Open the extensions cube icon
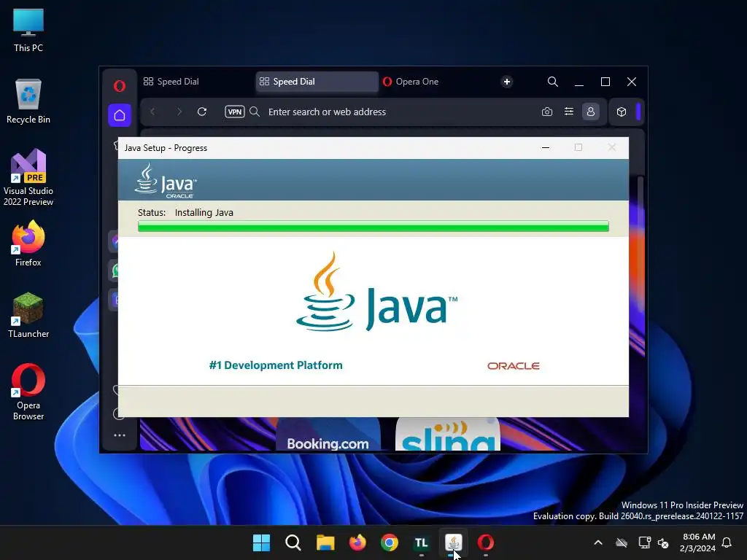The height and width of the screenshot is (560, 747). [622, 112]
